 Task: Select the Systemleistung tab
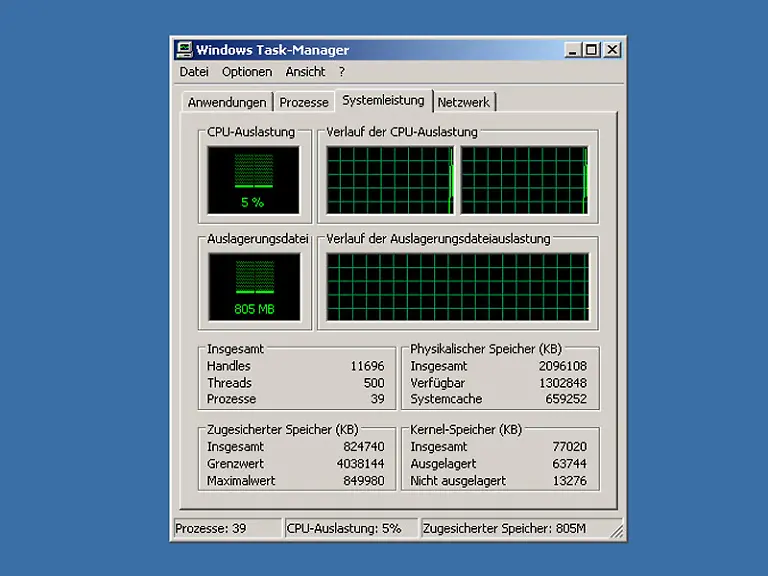point(383,101)
